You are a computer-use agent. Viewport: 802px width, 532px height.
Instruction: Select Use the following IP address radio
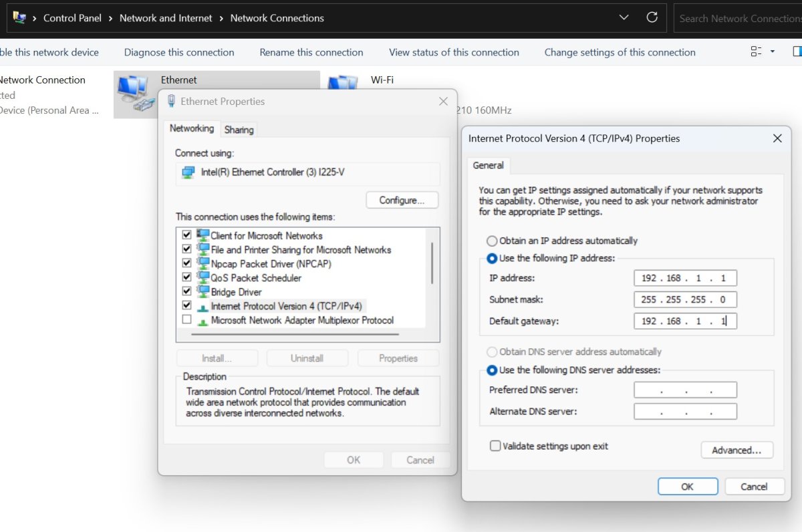[x=493, y=258]
